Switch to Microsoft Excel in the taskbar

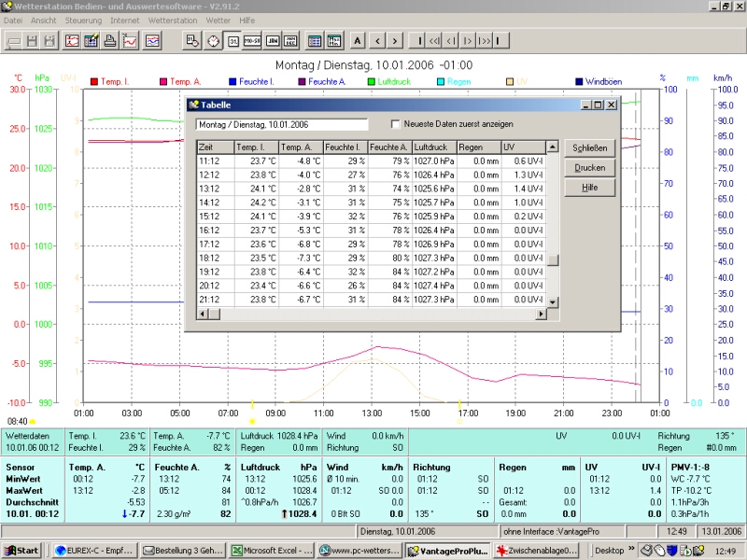[x=273, y=551]
